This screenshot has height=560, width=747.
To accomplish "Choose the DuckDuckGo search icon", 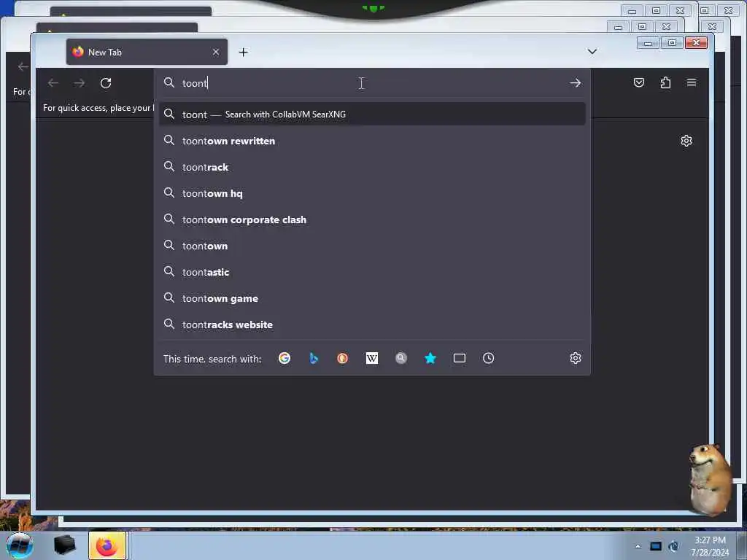I will point(343,358).
